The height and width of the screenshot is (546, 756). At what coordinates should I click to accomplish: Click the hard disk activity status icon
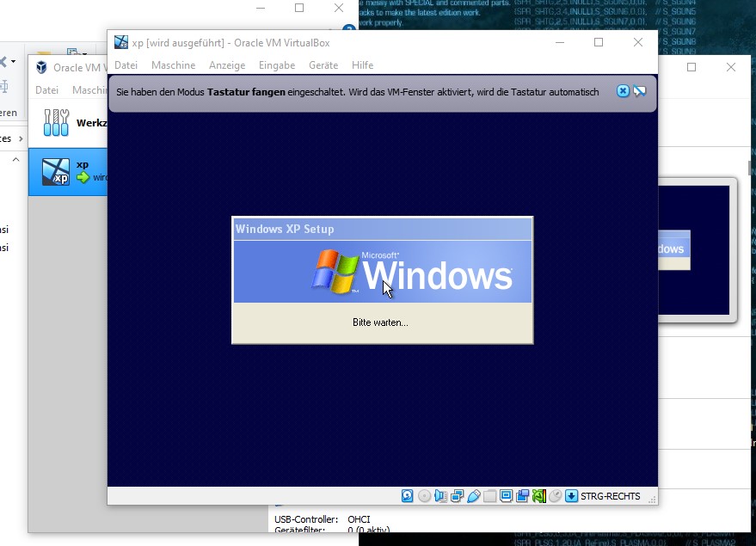click(408, 496)
